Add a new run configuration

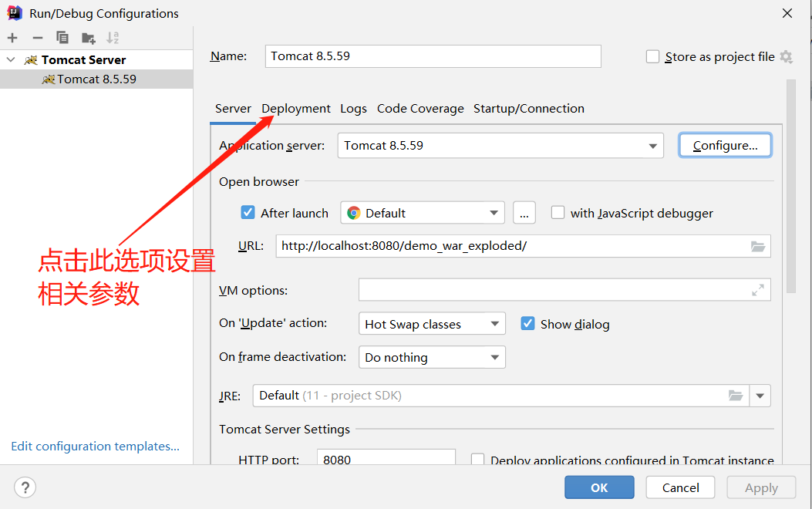[x=12, y=38]
